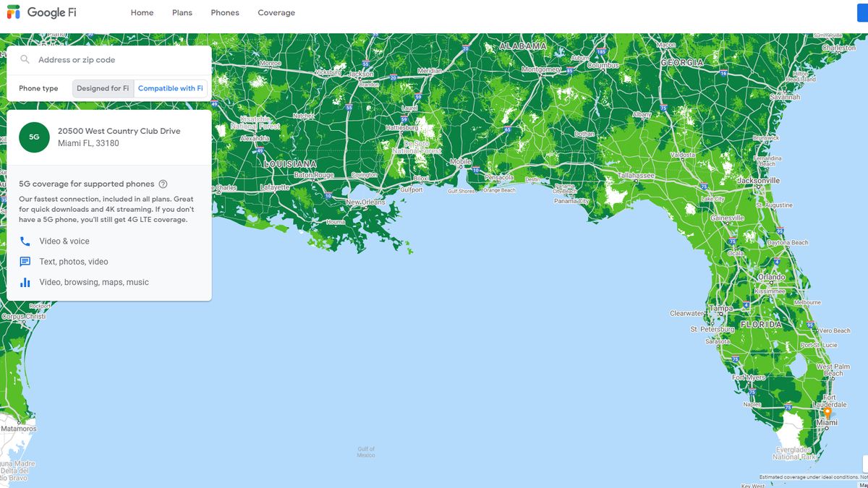Click the phone icon beside Video & voice
This screenshot has width=868, height=488.
25,241
